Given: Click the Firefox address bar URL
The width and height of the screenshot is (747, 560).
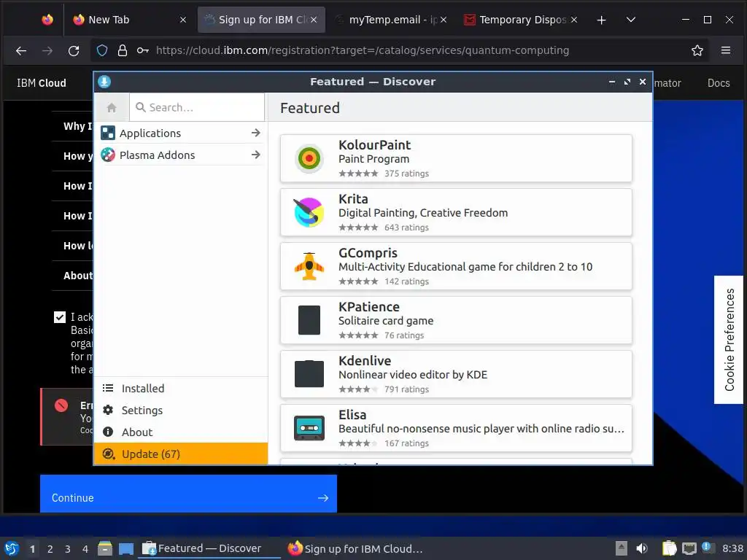Looking at the screenshot, I should (362, 50).
